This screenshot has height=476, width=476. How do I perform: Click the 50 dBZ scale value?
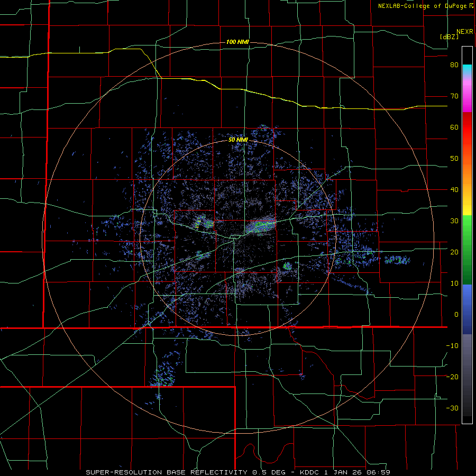point(454,159)
